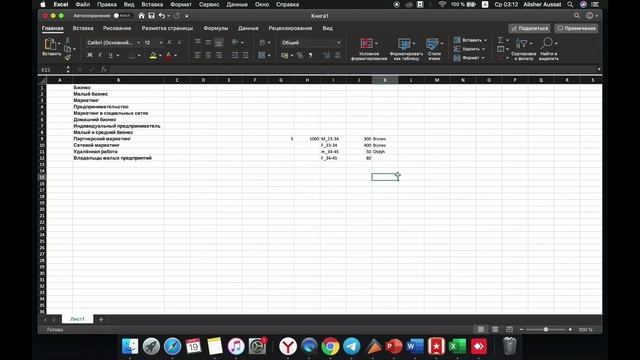Click the Comma style icon
Viewport: 640px width, 360px height.
pyautogui.click(x=311, y=55)
